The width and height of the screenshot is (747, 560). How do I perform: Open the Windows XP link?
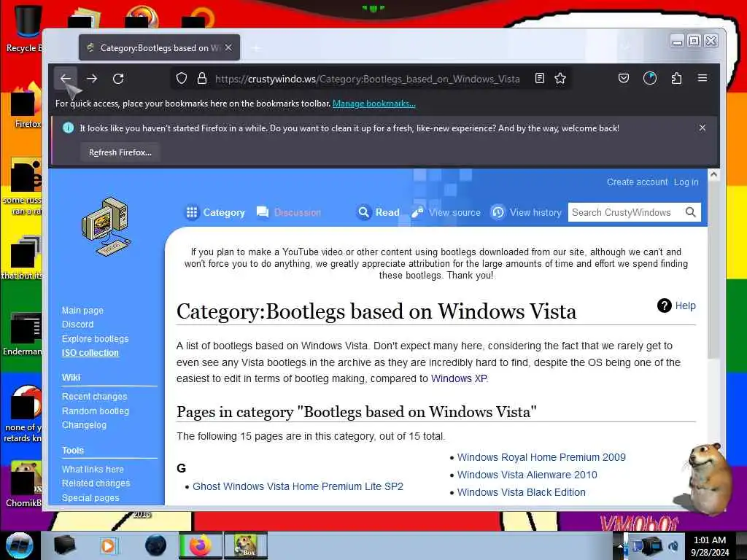459,378
